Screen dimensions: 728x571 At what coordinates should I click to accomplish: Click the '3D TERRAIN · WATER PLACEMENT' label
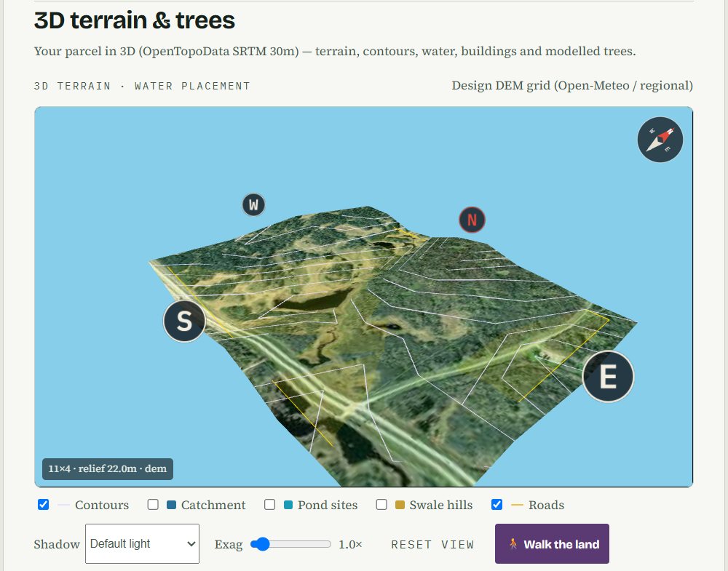pyautogui.click(x=142, y=86)
